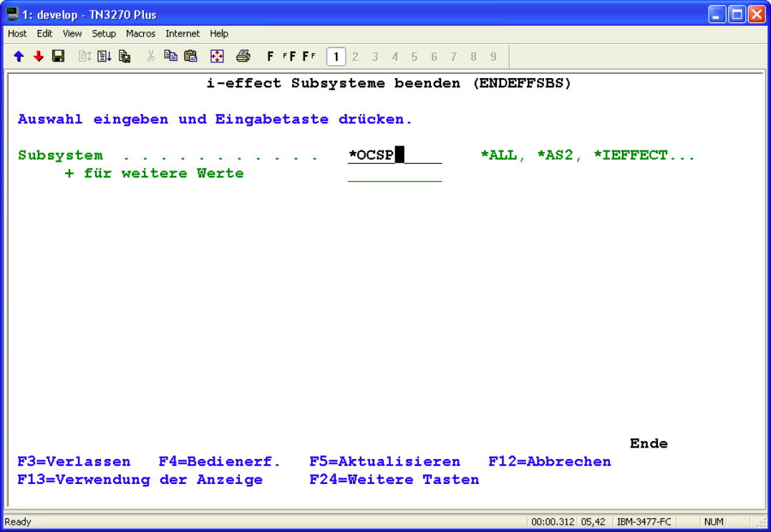
Task: Click the red down arrow toolbar icon
Action: click(38, 57)
